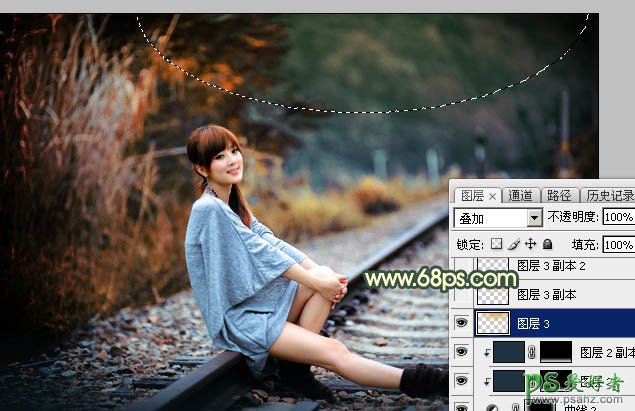This screenshot has height=411, width=635.
Task: Show the hidden 图层 3 副本 layer
Action: click(x=461, y=295)
